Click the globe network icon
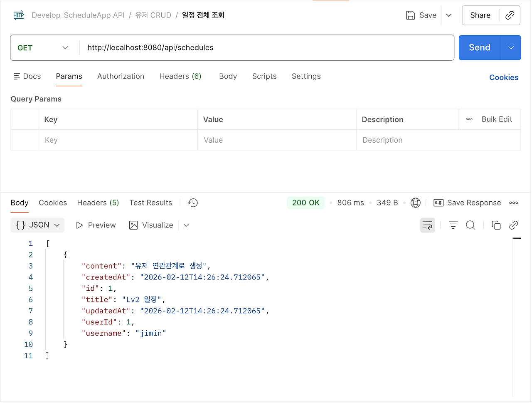 [416, 203]
